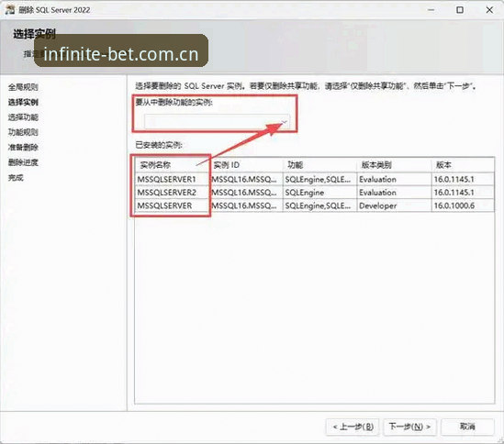Sort by 实例名称 column header
The width and height of the screenshot is (504, 444).
173,165
